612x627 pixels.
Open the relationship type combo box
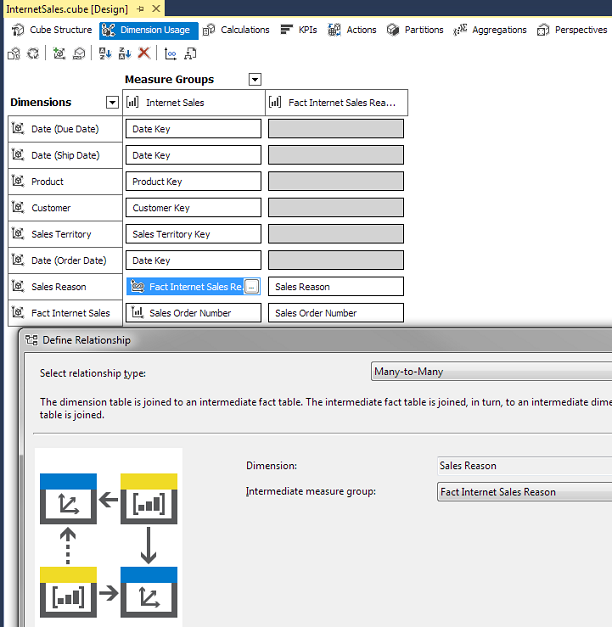[491, 372]
